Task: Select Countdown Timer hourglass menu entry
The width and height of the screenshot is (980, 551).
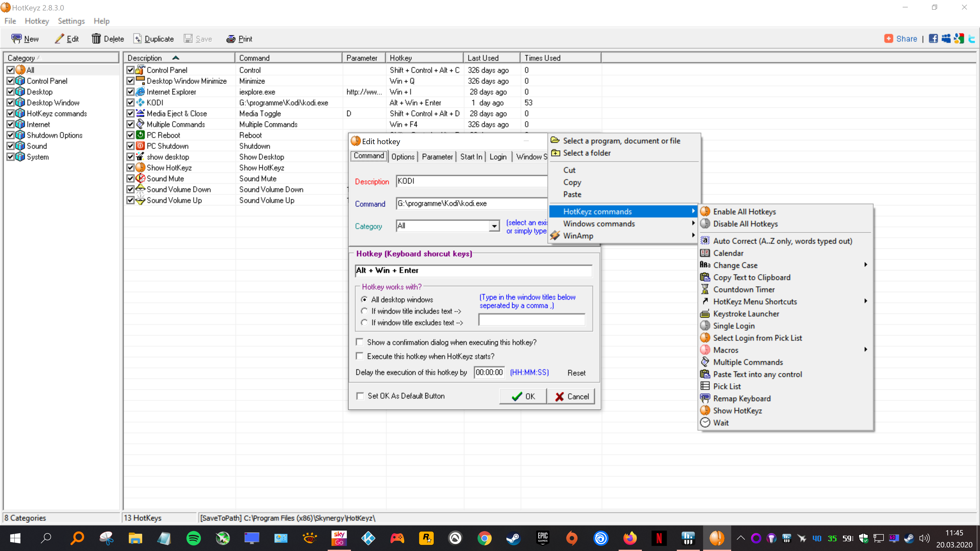Action: click(744, 289)
